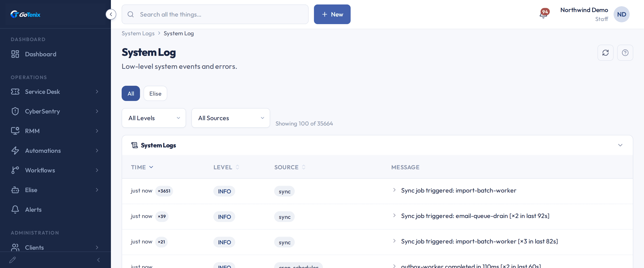Sort the table by TIME column
Viewport: 644px width, 268px height.
point(142,167)
